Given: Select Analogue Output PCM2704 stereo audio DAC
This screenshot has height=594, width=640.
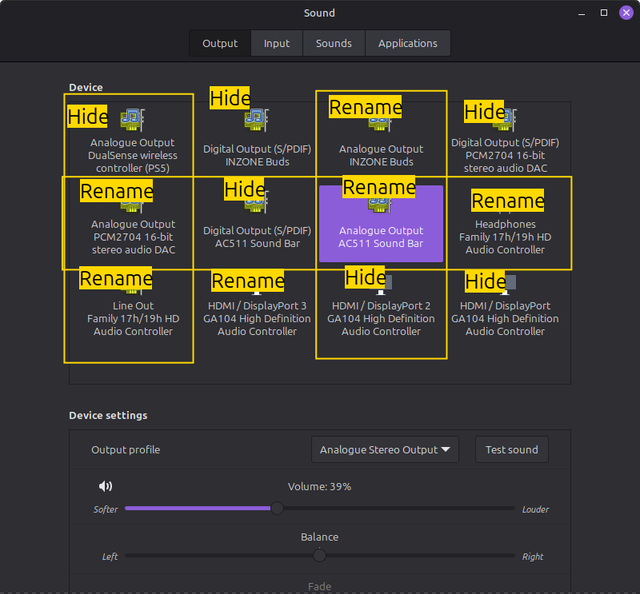Looking at the screenshot, I should tap(133, 223).
